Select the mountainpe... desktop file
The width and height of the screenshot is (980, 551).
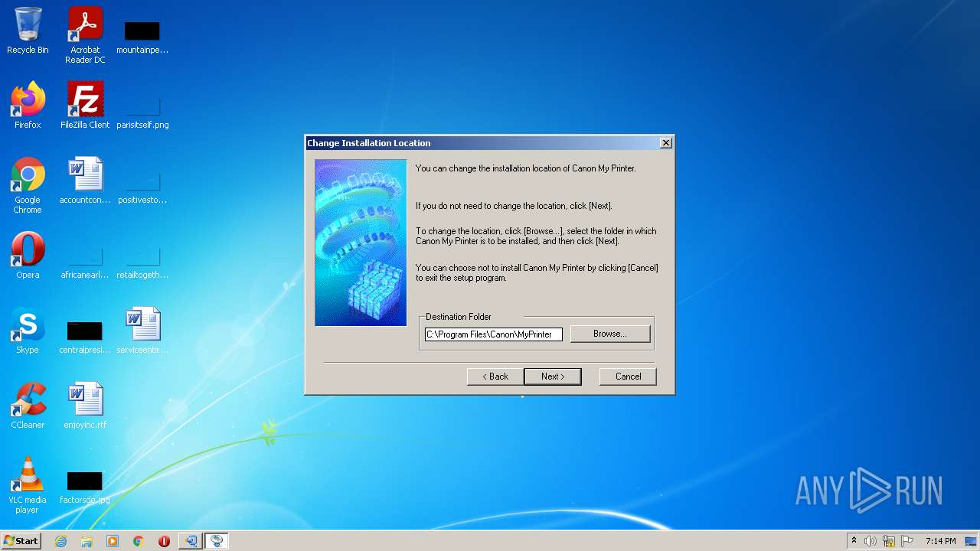(142, 36)
